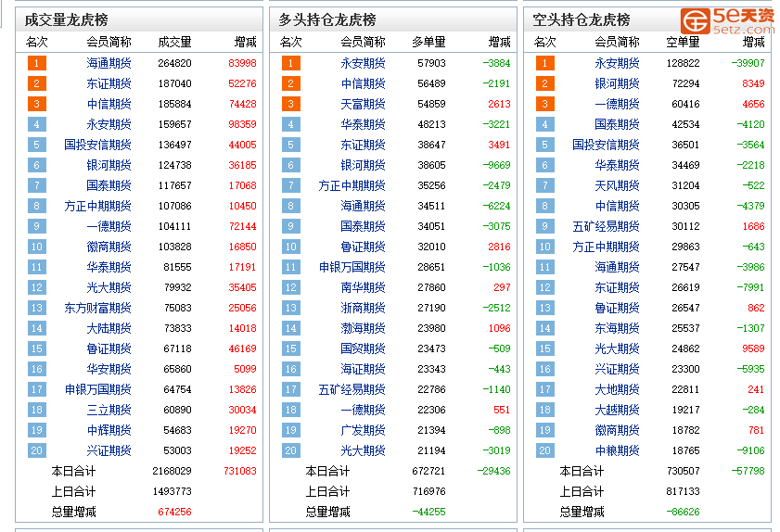This screenshot has height=532, width=780.
Task: Open 国投安信期货 link in 成交量龙虎榜
Action: tap(97, 145)
